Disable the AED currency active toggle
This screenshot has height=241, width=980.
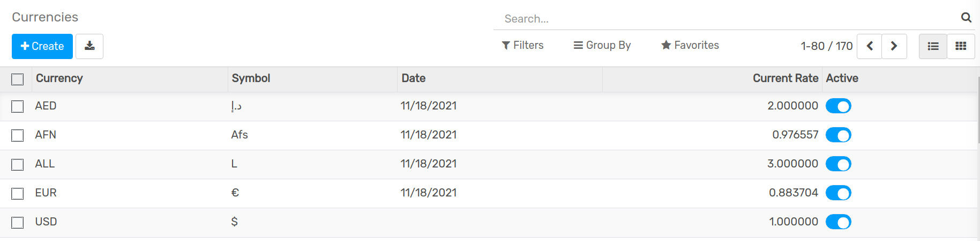coord(838,106)
